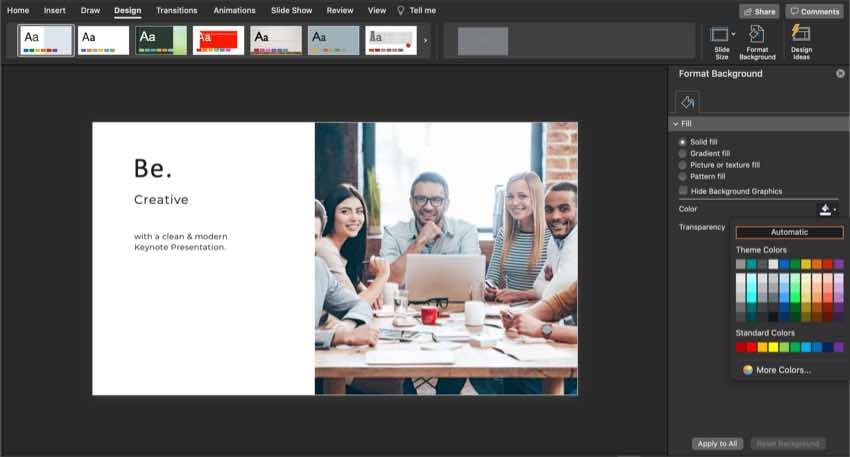This screenshot has width=850, height=457.
Task: Open the Animations ribbon tab
Action: (x=234, y=11)
